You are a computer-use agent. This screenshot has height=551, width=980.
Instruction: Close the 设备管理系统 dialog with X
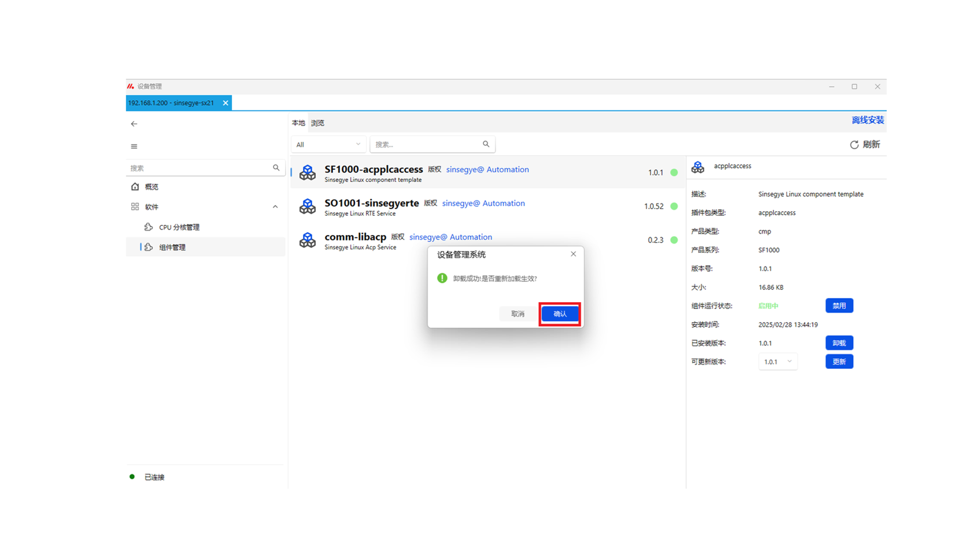pos(573,254)
